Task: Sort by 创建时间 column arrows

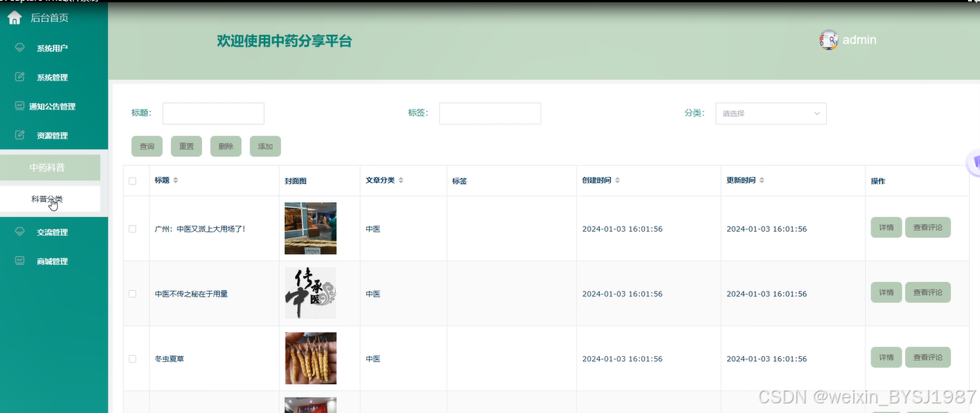Action: (x=618, y=181)
